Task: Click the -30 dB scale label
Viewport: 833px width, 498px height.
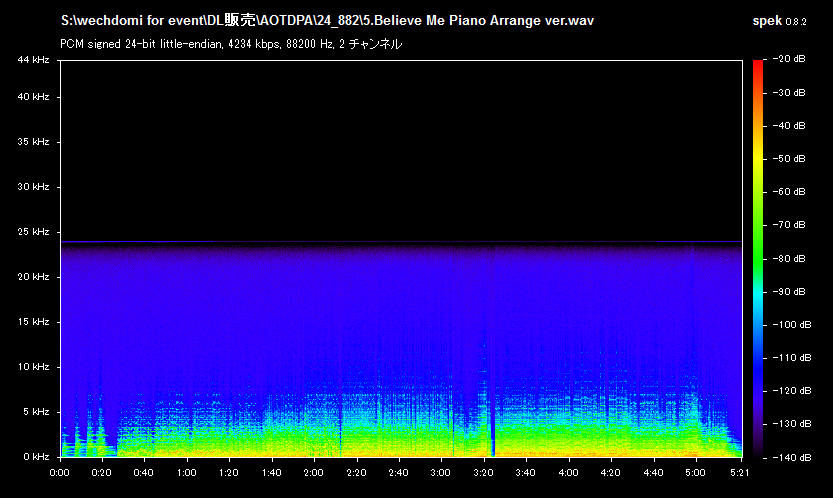Action: (x=789, y=92)
